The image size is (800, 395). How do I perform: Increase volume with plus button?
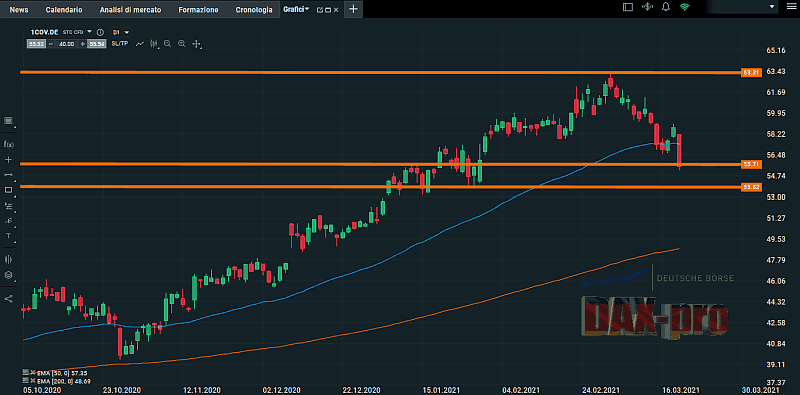tap(83, 44)
